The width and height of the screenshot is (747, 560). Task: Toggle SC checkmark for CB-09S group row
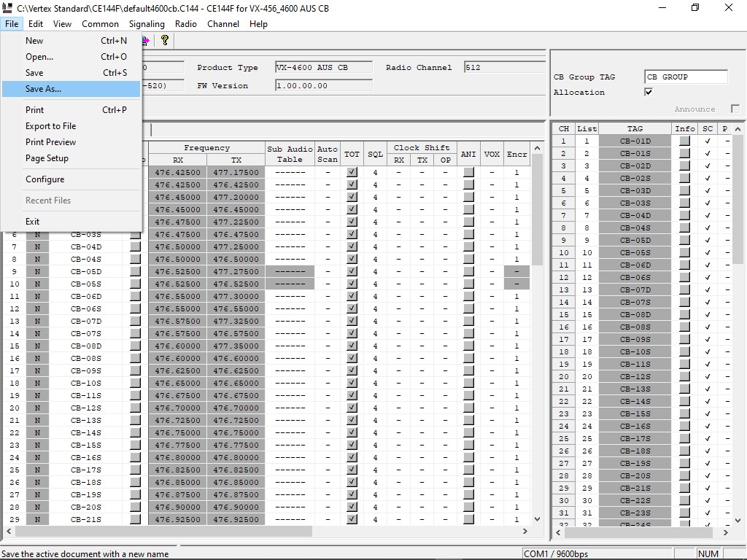[x=708, y=340]
